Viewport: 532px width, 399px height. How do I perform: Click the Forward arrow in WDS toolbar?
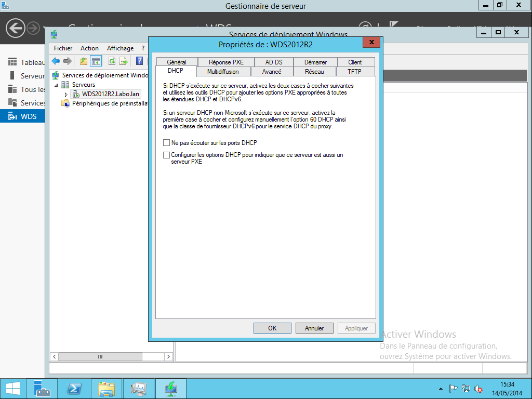[68, 61]
